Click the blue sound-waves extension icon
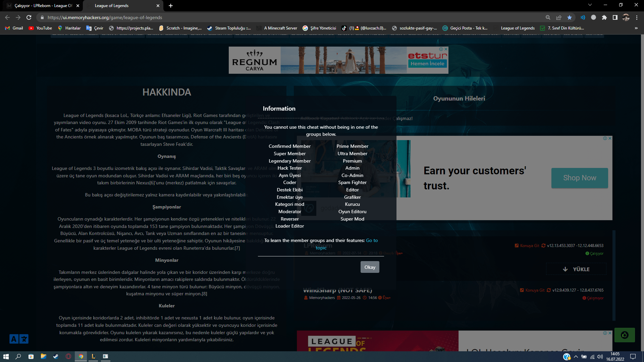Image resolution: width=644 pixels, height=362 pixels. point(583,17)
